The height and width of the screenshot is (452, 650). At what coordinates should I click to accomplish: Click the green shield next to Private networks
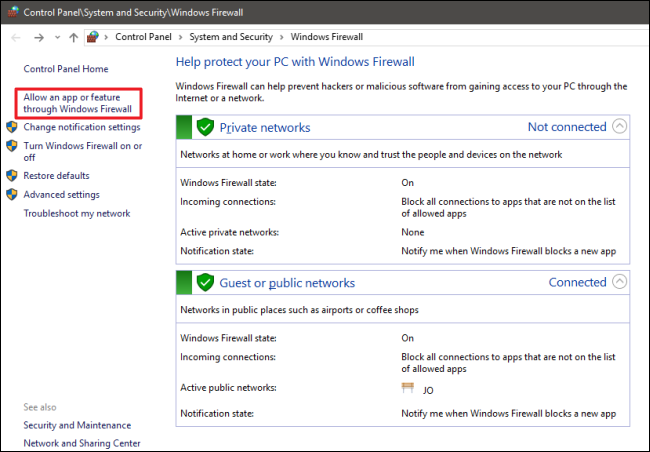point(205,127)
